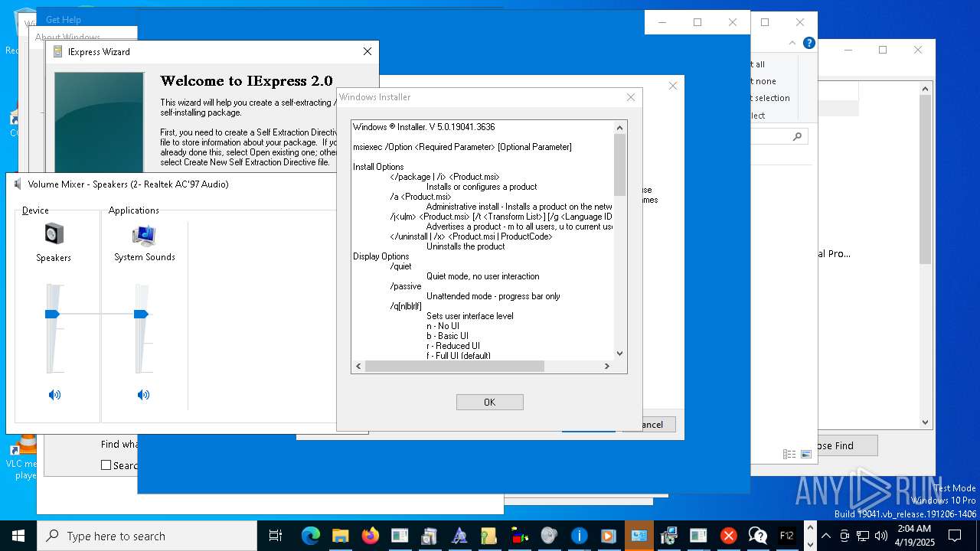Image resolution: width=980 pixels, height=551 pixels.
Task: Toggle the Search checkbox in the Find dialog
Action: tap(106, 465)
